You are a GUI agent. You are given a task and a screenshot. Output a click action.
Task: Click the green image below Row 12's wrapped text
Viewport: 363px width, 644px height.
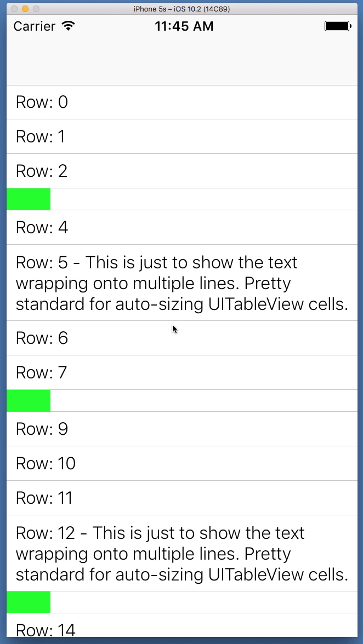click(27, 601)
